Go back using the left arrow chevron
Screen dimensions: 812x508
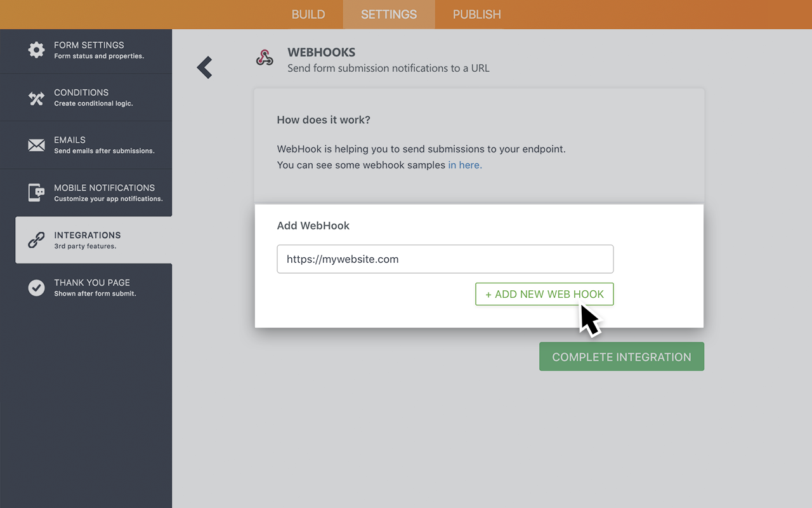(204, 67)
